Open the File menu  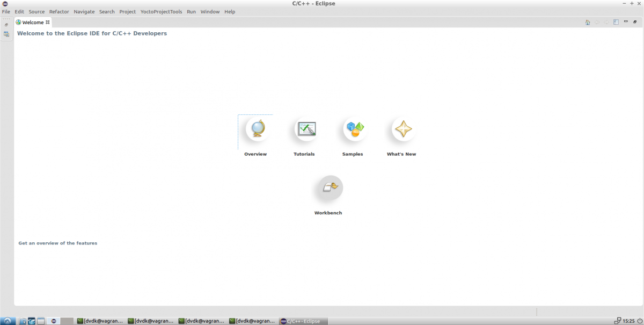pos(6,11)
